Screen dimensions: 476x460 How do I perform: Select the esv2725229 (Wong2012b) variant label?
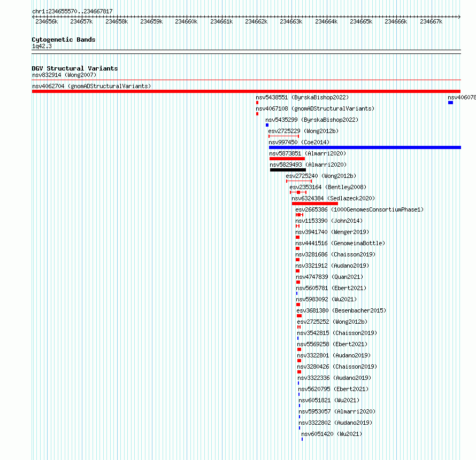303,131
